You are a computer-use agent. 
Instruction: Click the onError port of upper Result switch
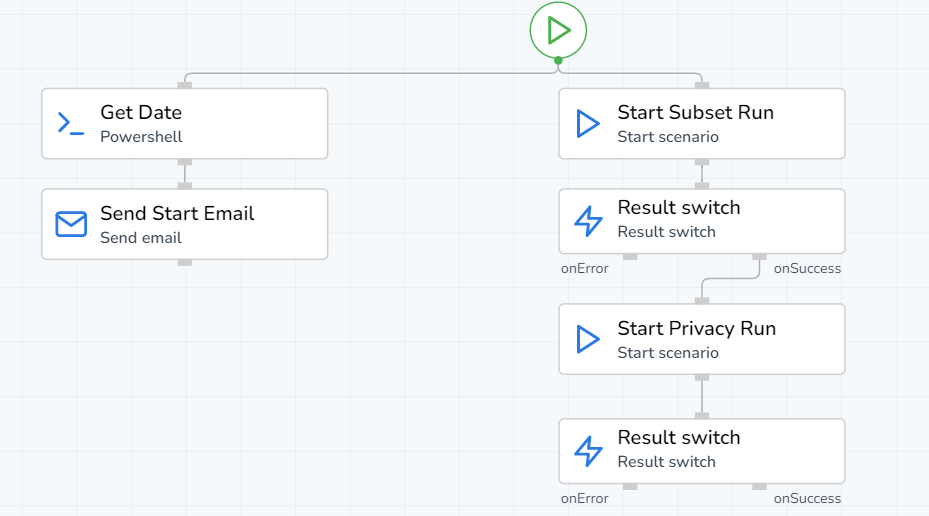pos(630,257)
